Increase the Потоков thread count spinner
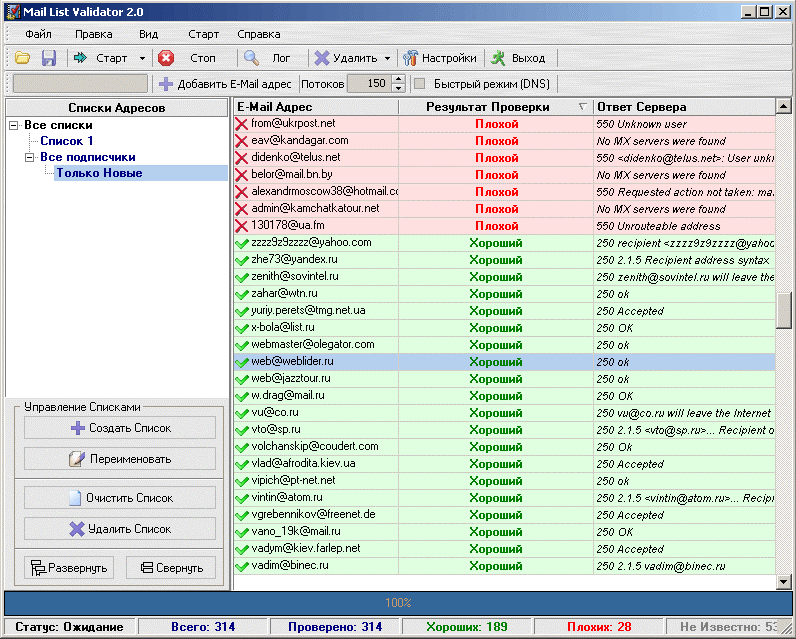Screen dimensions: 796x639 [x=398, y=80]
